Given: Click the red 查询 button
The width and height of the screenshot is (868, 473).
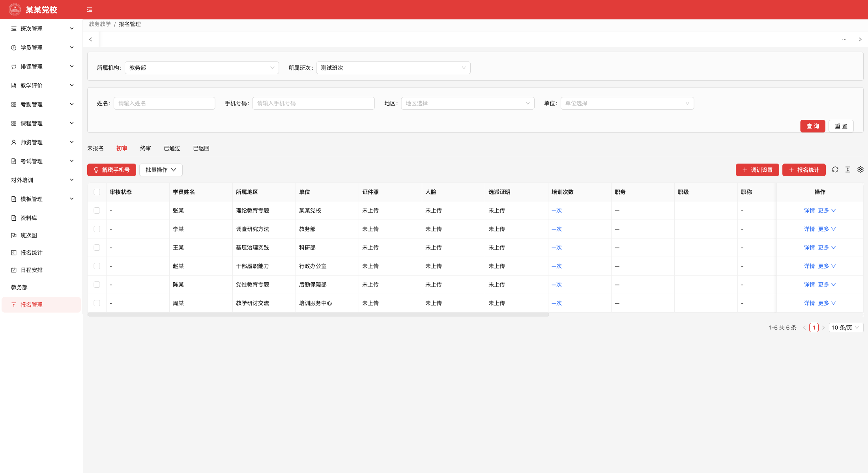Looking at the screenshot, I should 813,126.
